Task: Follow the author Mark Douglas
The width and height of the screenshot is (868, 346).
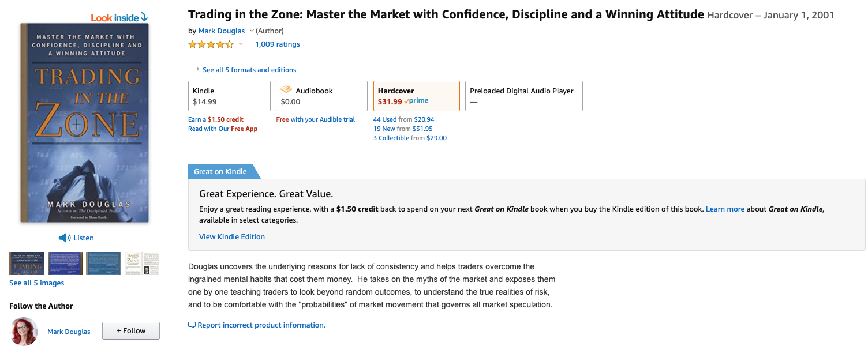Action: click(131, 331)
